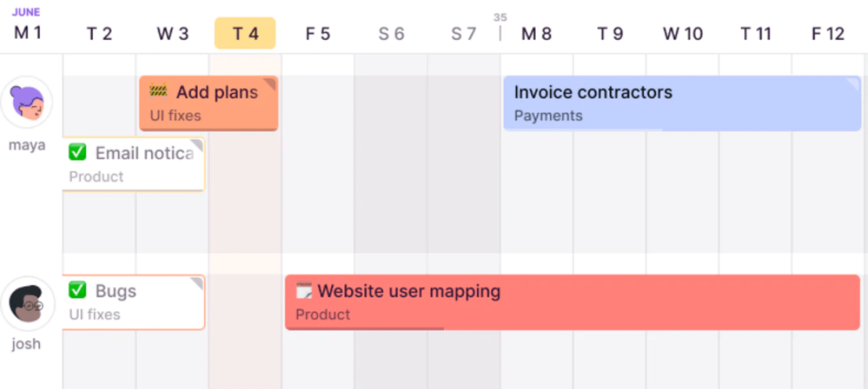This screenshot has width=868, height=389.
Task: Click folded corner of Bugs card
Action: tap(197, 283)
